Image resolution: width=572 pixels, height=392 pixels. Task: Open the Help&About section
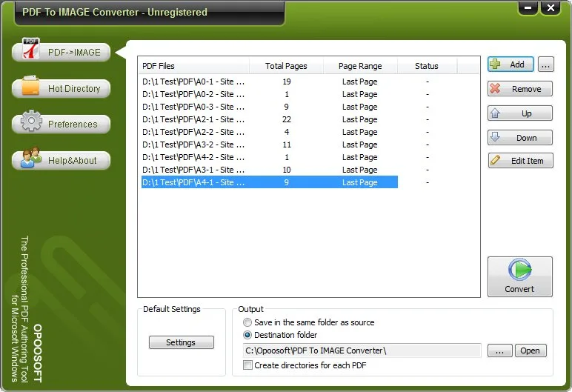pyautogui.click(x=61, y=160)
